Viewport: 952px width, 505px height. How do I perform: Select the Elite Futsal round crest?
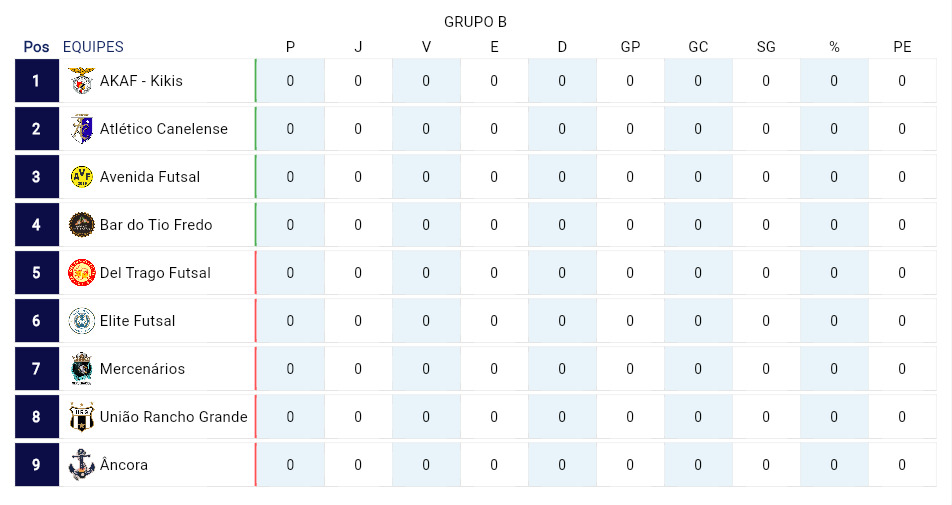tap(81, 320)
